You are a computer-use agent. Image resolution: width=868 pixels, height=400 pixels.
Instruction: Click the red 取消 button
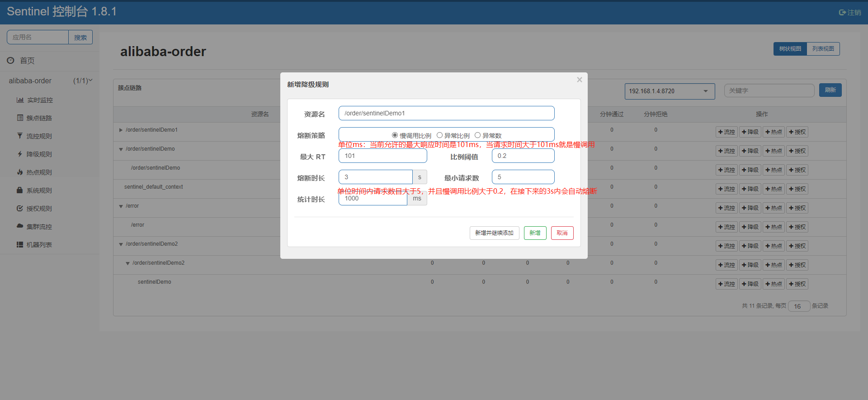click(562, 233)
